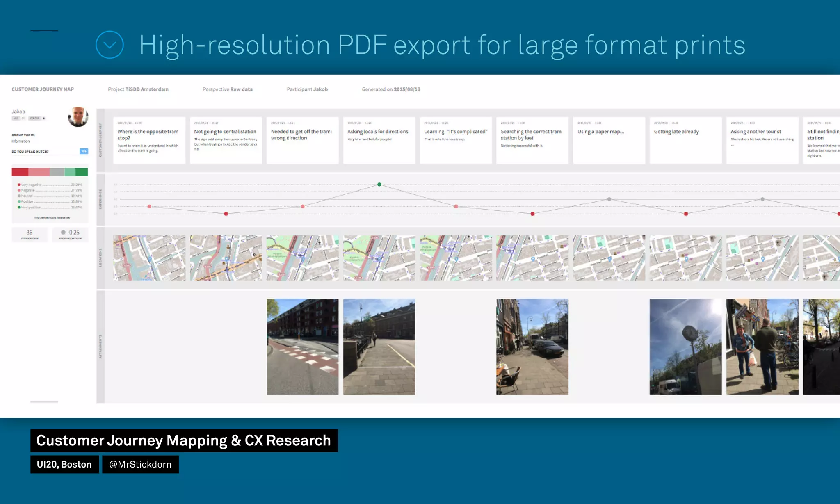Viewport: 840px width, 504px height.
Task: Open the street clock and sky photo
Action: (x=686, y=347)
